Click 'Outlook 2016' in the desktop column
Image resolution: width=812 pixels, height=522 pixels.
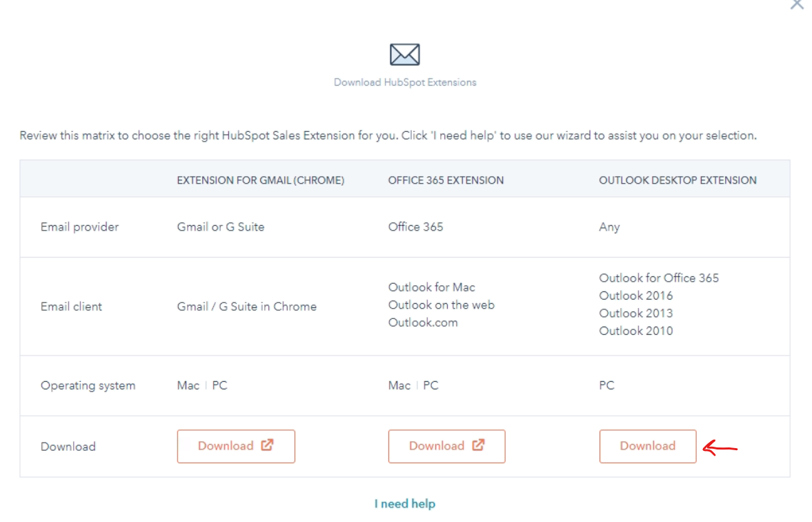pos(635,296)
